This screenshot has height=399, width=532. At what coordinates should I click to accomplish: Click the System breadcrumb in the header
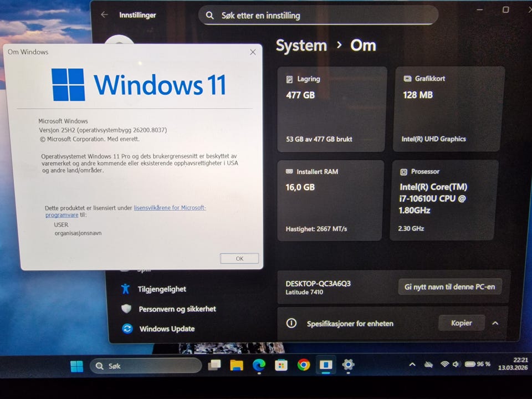coord(301,45)
